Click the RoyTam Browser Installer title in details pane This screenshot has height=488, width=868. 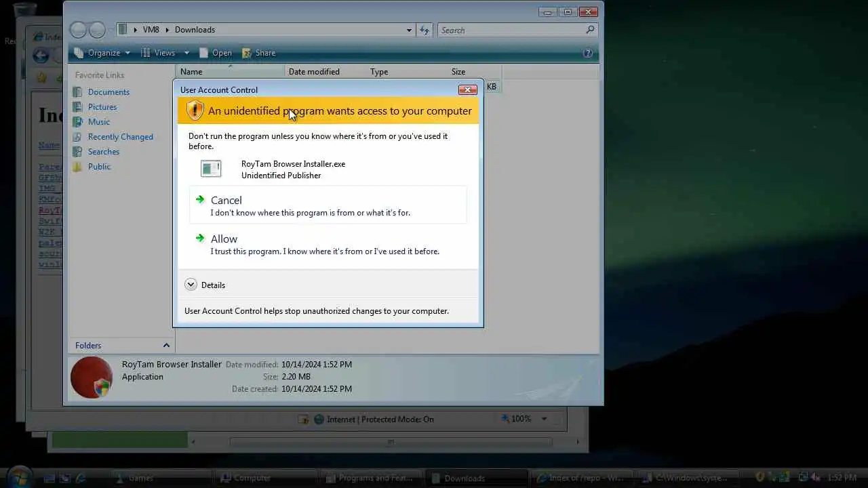tap(172, 365)
